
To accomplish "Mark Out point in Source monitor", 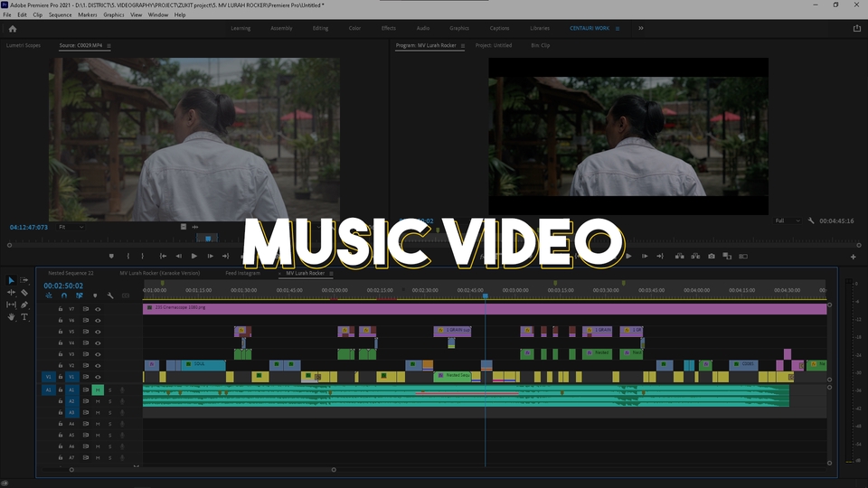I will [x=142, y=256].
